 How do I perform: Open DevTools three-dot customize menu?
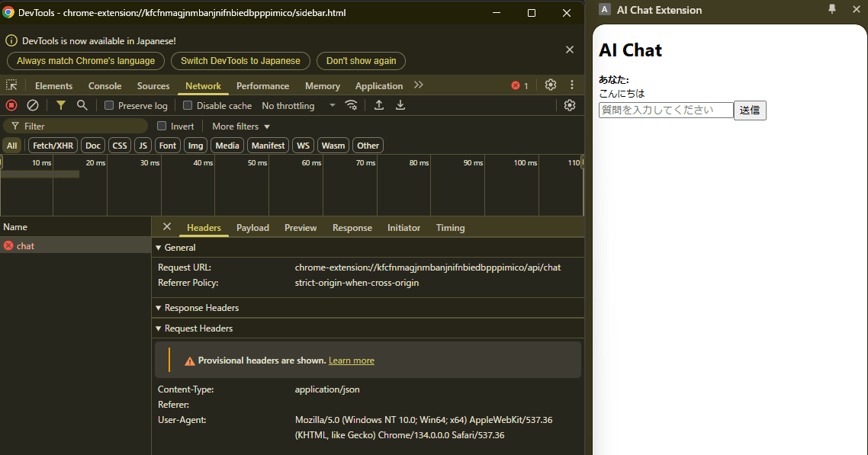[x=572, y=85]
